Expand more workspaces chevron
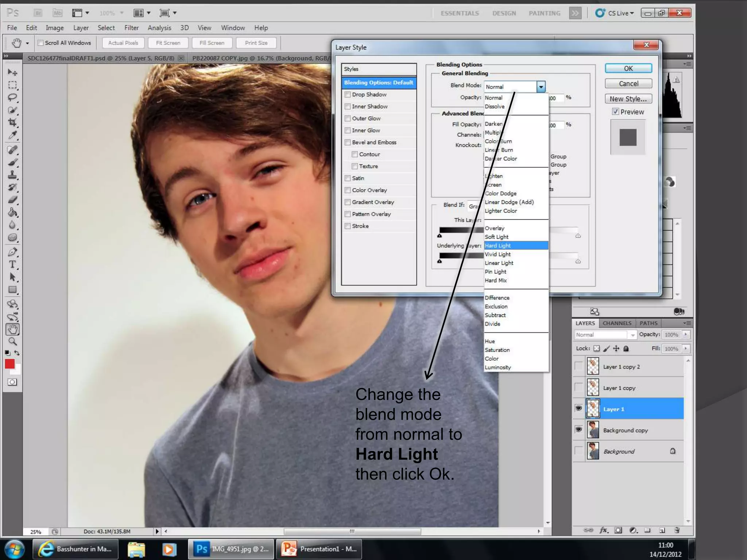 point(575,13)
